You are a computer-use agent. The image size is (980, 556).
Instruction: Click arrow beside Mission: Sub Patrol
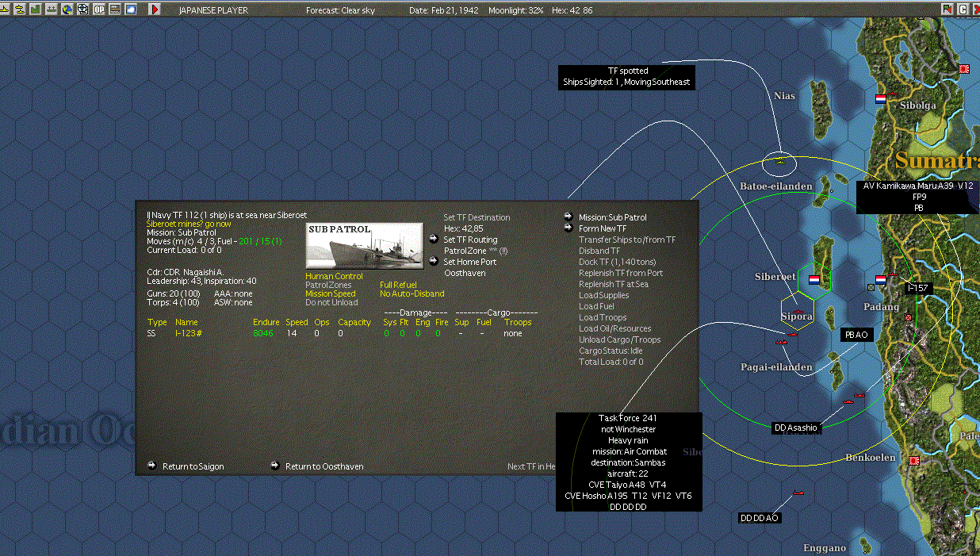coord(568,217)
